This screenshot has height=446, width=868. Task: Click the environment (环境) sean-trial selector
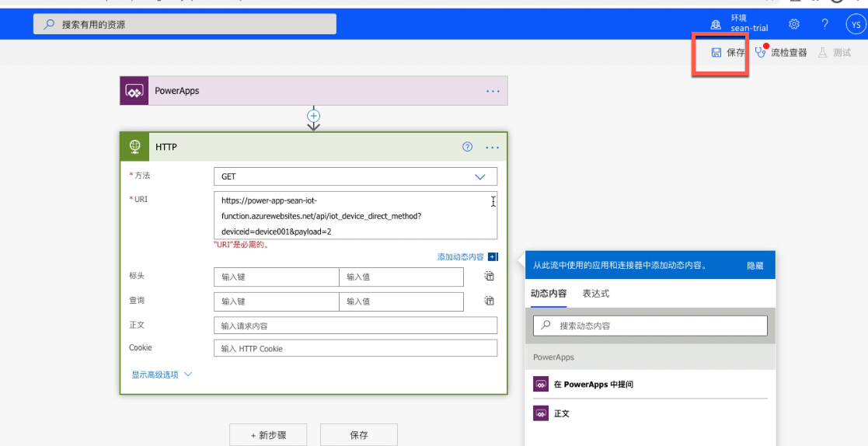click(740, 23)
